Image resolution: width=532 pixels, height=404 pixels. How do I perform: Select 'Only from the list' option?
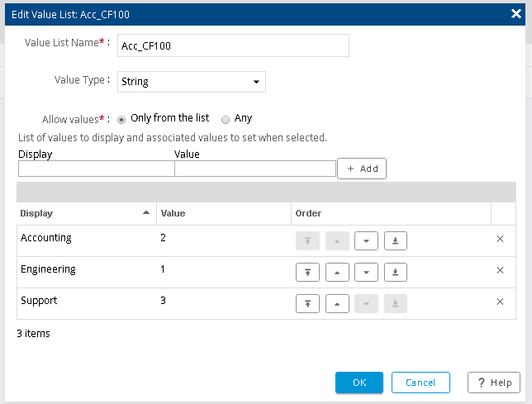[122, 118]
